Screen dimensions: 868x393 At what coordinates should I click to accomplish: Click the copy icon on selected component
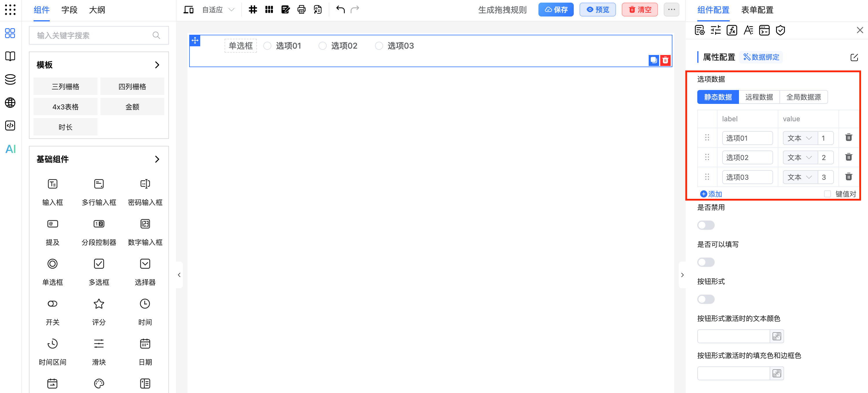[653, 60]
